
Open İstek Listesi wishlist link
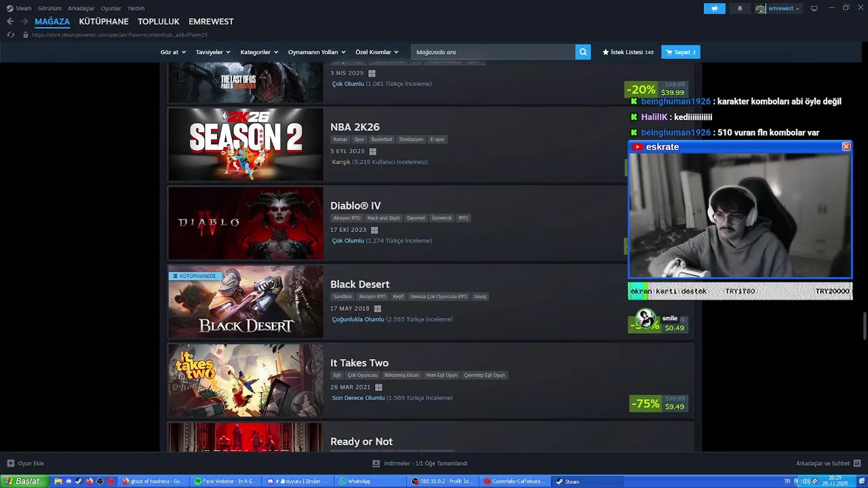pos(628,52)
